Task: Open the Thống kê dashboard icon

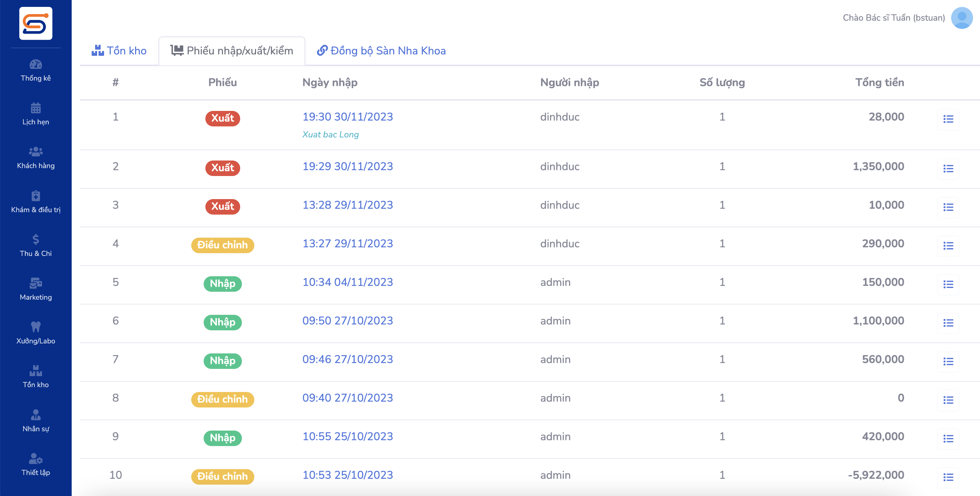Action: [36, 65]
